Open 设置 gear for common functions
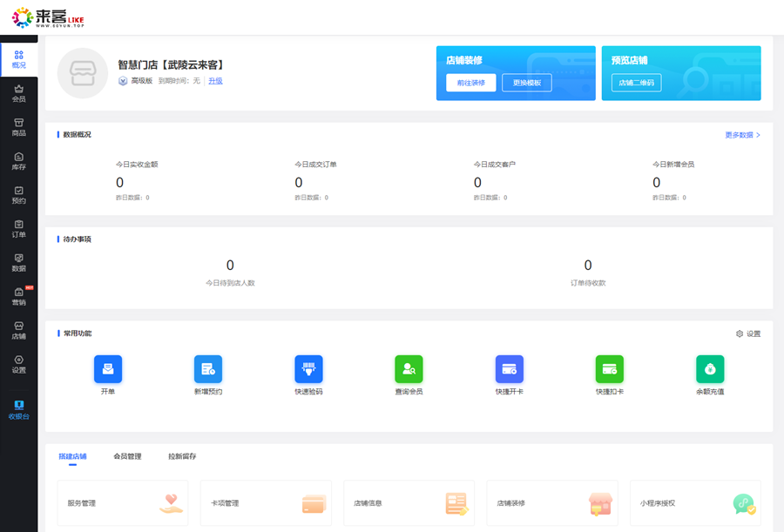The height and width of the screenshot is (532, 784). point(747,333)
